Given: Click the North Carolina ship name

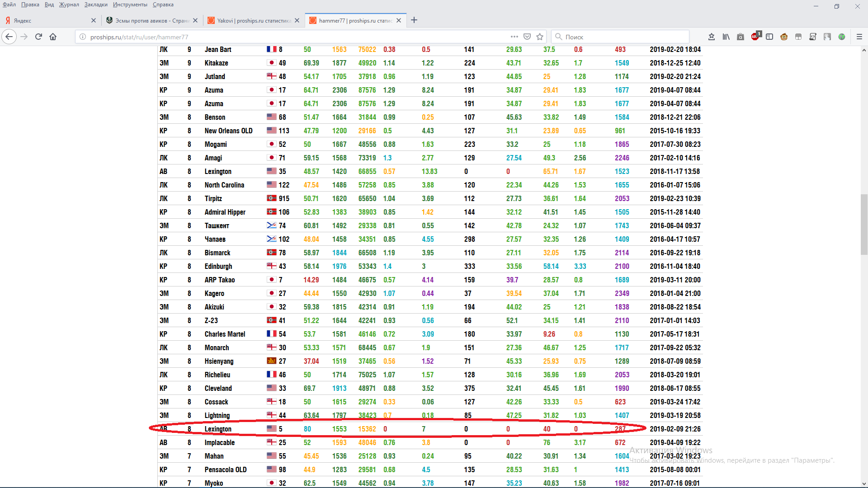Looking at the screenshot, I should (x=224, y=185).
